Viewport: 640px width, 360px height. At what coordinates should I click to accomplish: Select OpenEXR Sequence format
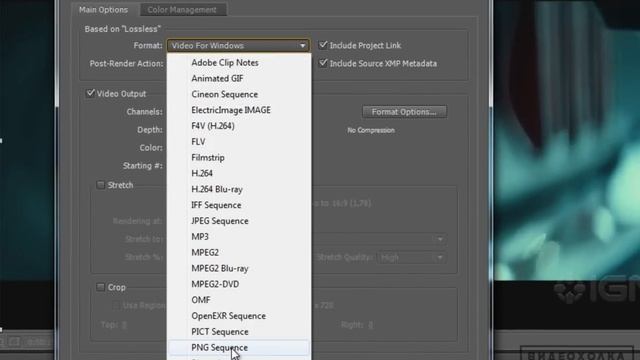[x=239, y=316]
